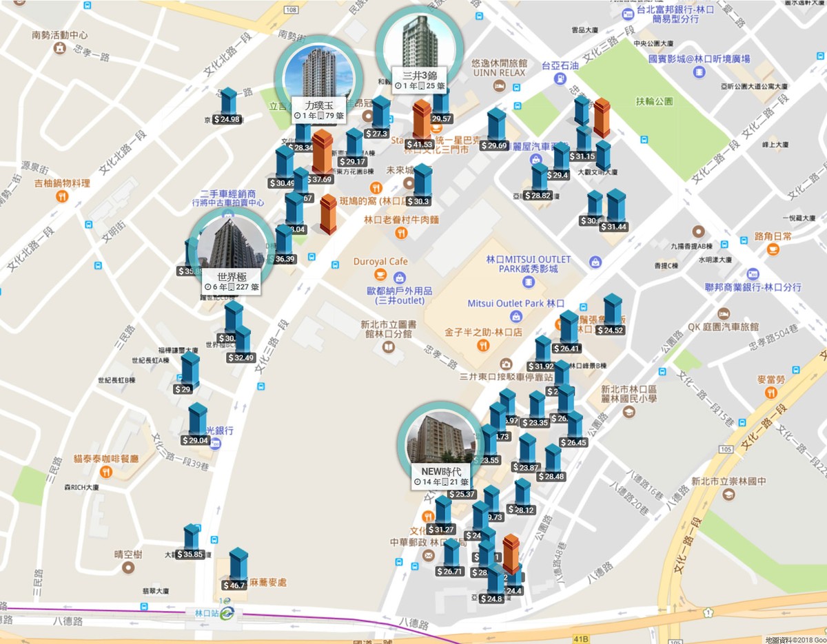Click the 林口老眷村牛肉麵 restaurant pin
Viewport: 827px width, 644px height.
(x=401, y=233)
